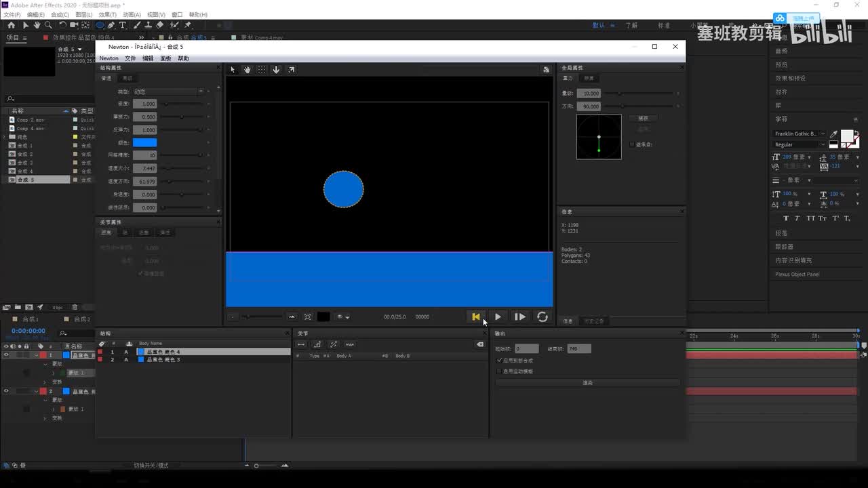This screenshot has width=868, height=488.
Task: Select the arrow selection tool in Newton
Action: point(233,70)
